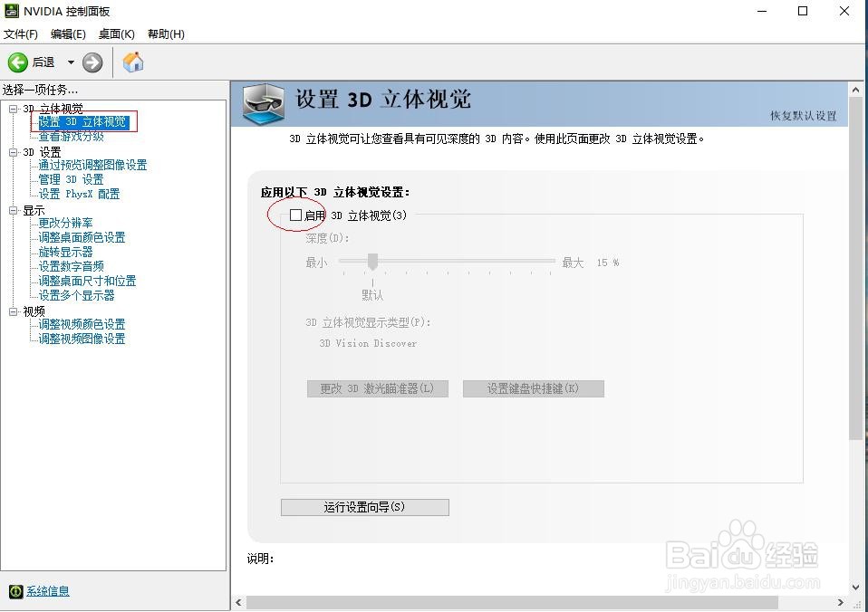Click the vertical scrollbar up arrow

point(856,90)
